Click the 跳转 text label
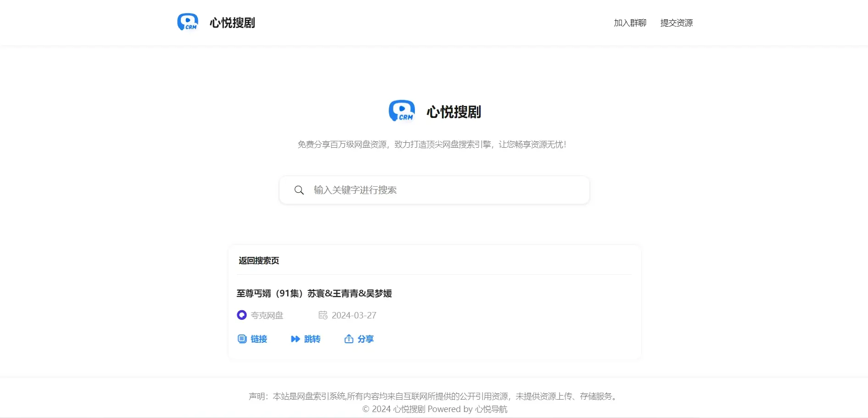868x418 pixels. 312,339
